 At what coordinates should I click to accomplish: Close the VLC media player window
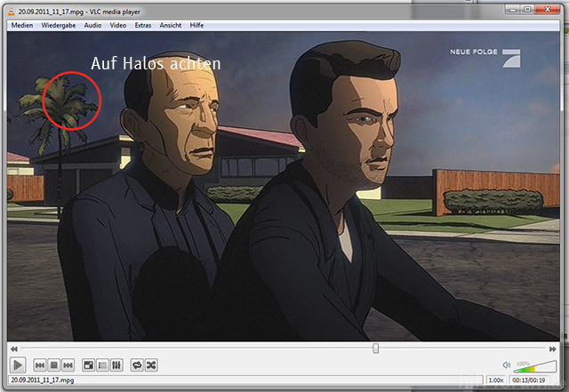548,10
